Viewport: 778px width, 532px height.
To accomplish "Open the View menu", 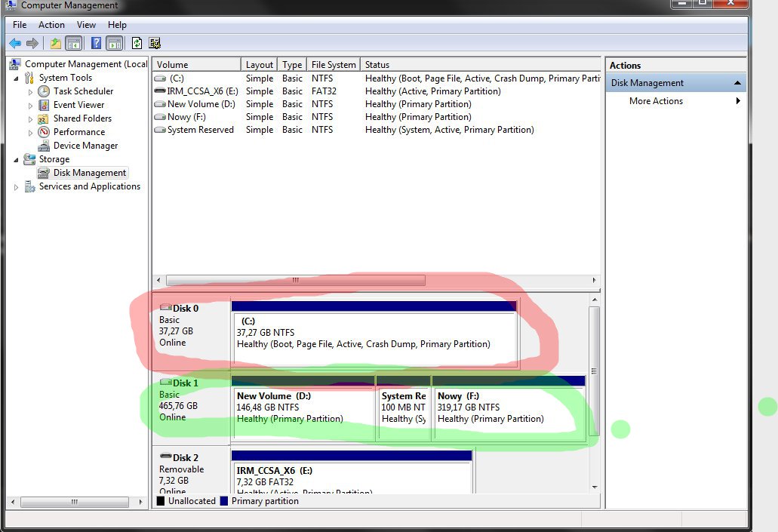I will (x=86, y=25).
